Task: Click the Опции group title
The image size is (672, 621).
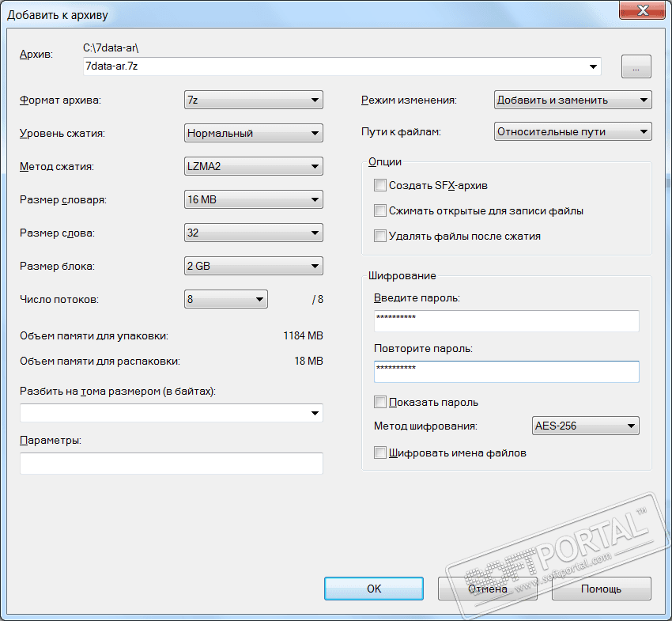Action: click(x=385, y=161)
